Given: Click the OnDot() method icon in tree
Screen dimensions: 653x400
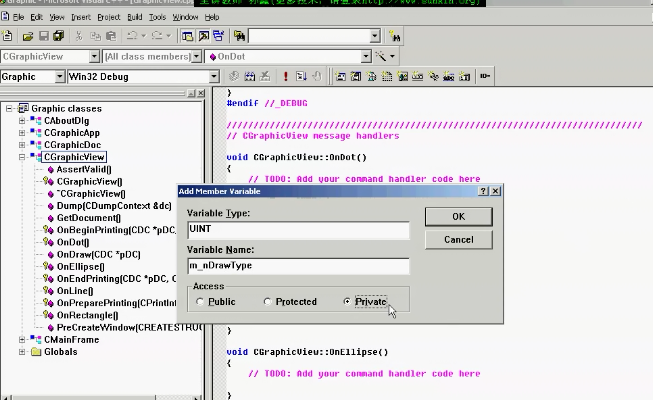Looking at the screenshot, I should (x=48, y=242).
